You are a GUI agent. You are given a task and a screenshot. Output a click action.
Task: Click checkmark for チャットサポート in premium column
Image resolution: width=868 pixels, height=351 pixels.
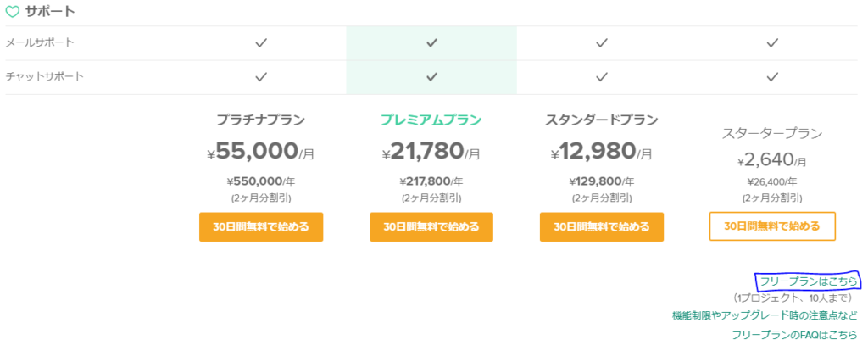click(431, 77)
